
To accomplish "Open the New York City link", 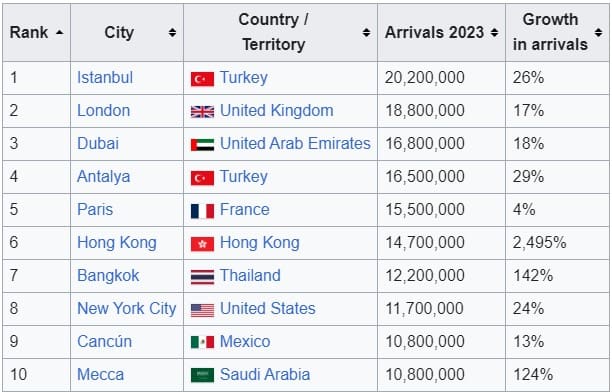I will [x=126, y=308].
